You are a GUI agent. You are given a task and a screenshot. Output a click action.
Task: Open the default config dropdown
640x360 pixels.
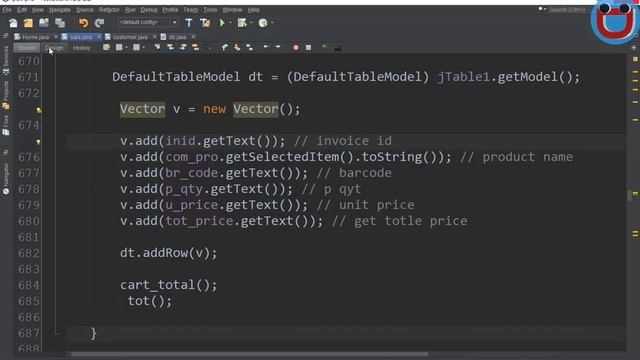click(148, 22)
